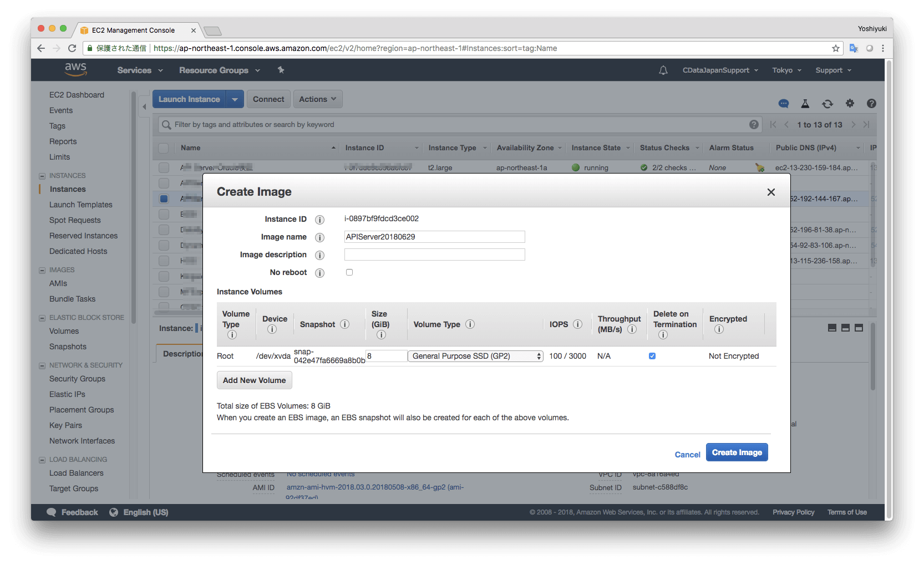Click the filter help question mark icon
The width and height of the screenshot is (924, 565).
754,125
